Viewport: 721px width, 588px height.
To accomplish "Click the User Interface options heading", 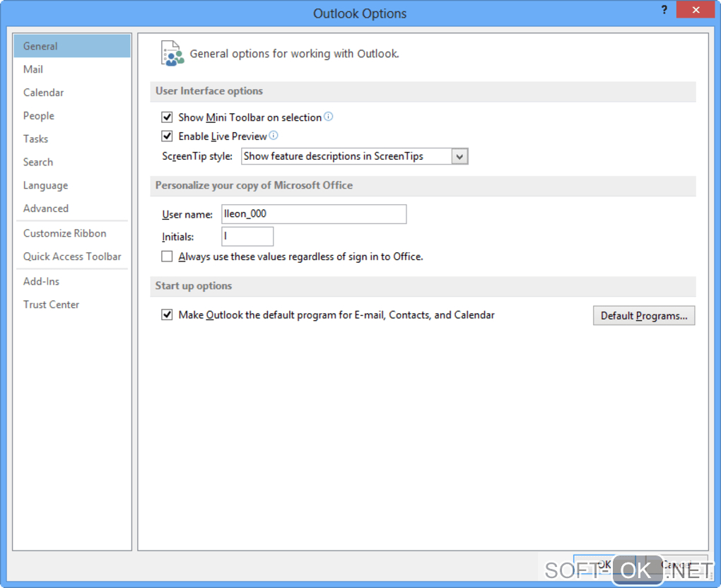I will pos(209,91).
